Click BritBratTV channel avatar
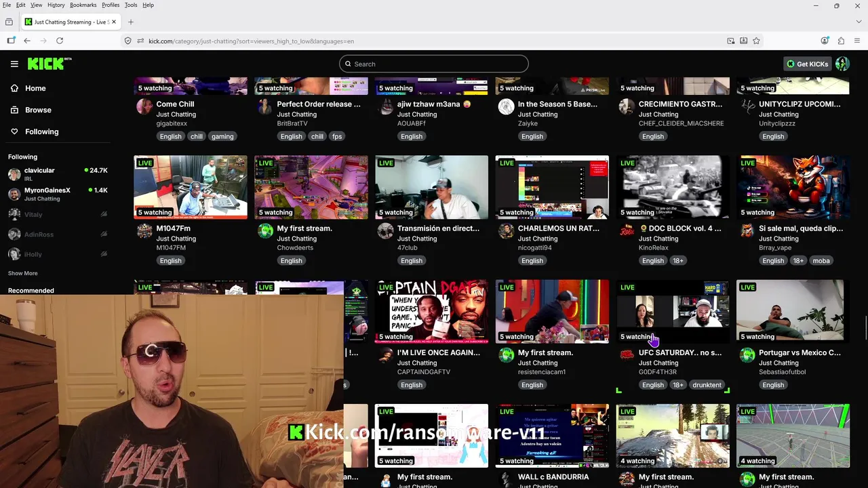The image size is (868, 488). pyautogui.click(x=265, y=106)
